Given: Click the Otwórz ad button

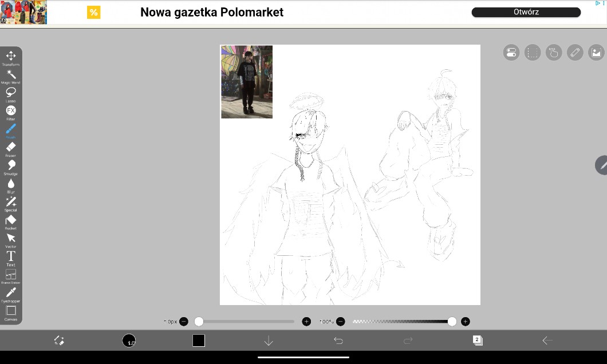Looking at the screenshot, I should (526, 12).
